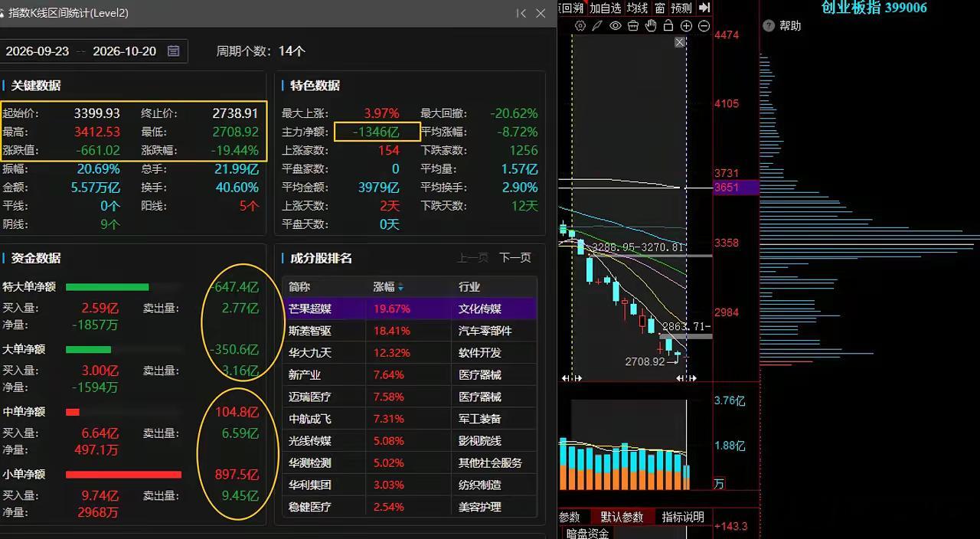Click the 主力净额 -1346亿 value

tap(377, 132)
